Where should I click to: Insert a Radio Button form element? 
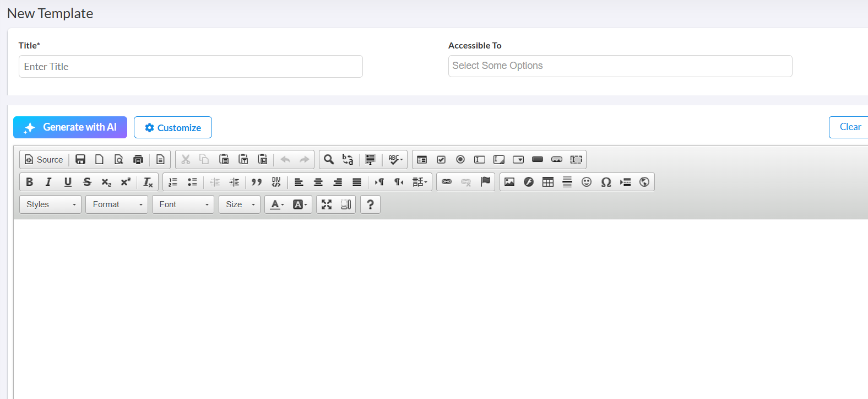pos(460,159)
